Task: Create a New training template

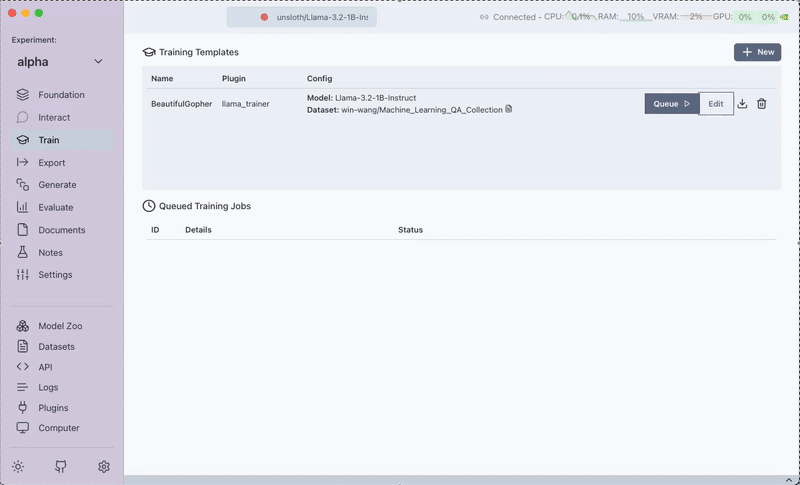Action: [x=757, y=52]
